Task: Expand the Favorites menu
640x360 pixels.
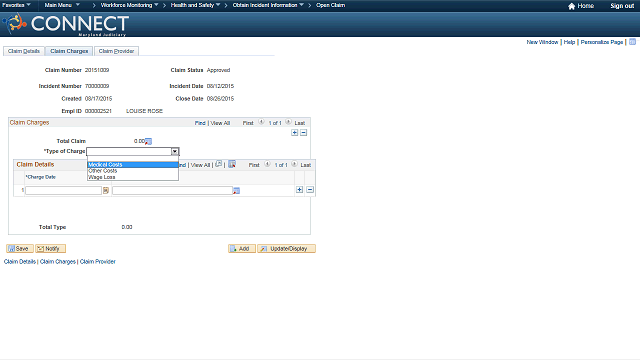Action: [16, 5]
